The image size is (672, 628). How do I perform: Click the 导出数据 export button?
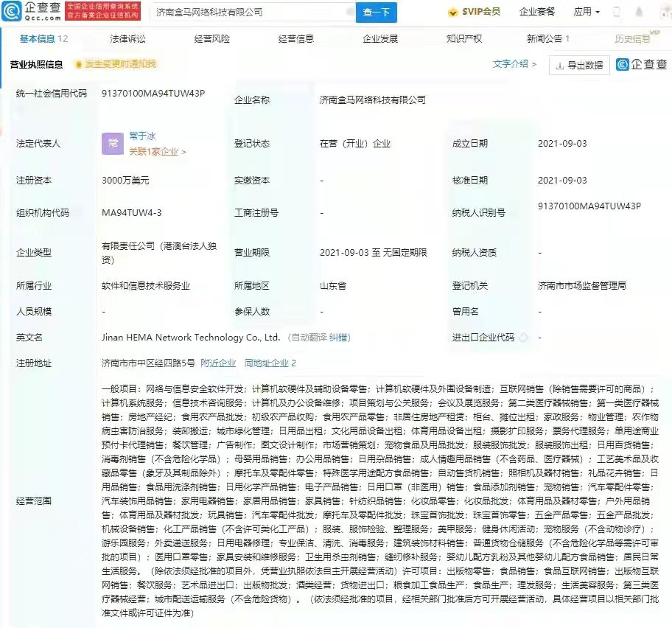(579, 65)
